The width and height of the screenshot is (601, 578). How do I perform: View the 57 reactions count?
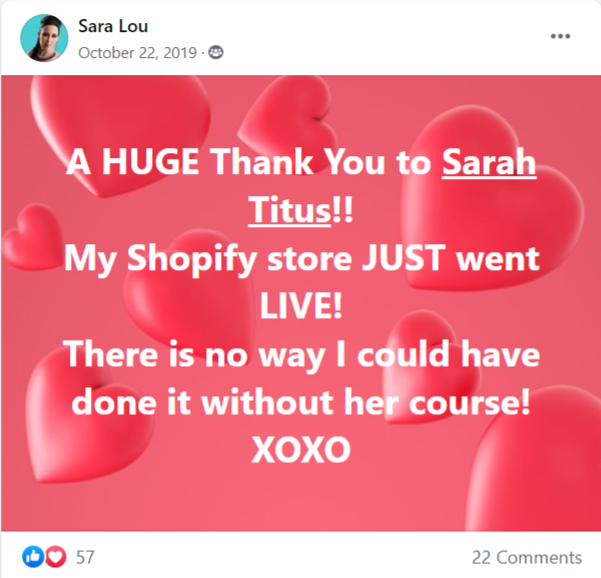click(x=85, y=557)
